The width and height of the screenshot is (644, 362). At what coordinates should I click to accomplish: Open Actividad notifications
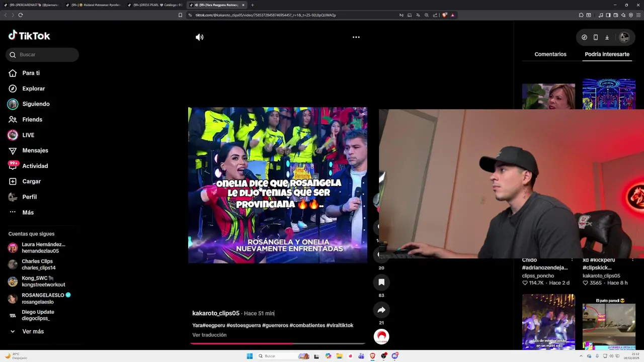point(35,166)
